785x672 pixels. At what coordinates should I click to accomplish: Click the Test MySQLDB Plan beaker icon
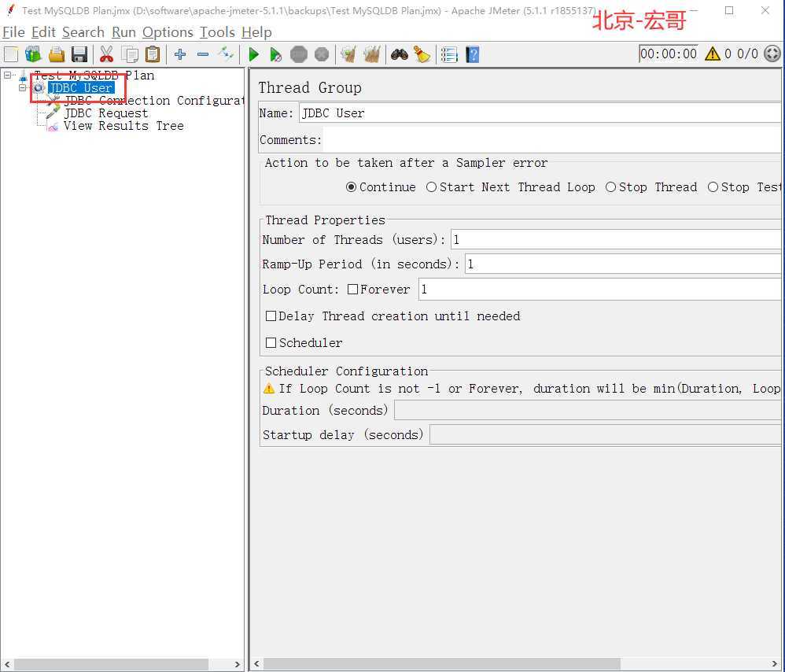(x=23, y=76)
